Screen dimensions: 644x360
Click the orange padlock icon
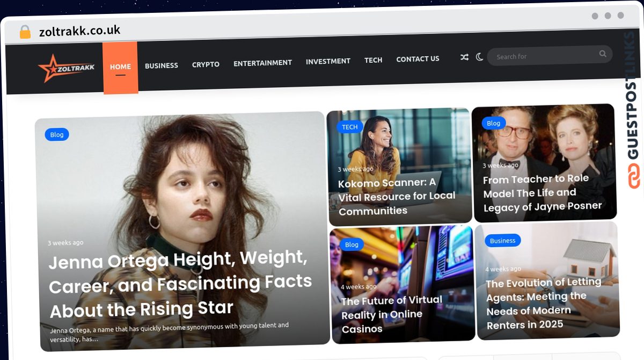pyautogui.click(x=25, y=32)
